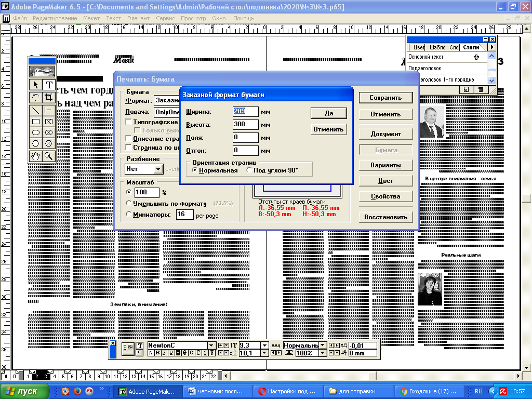Image resolution: width=532 pixels, height=399 pixels.
Task: Select Уменьшить по формату radio button
Action: pos(129,203)
